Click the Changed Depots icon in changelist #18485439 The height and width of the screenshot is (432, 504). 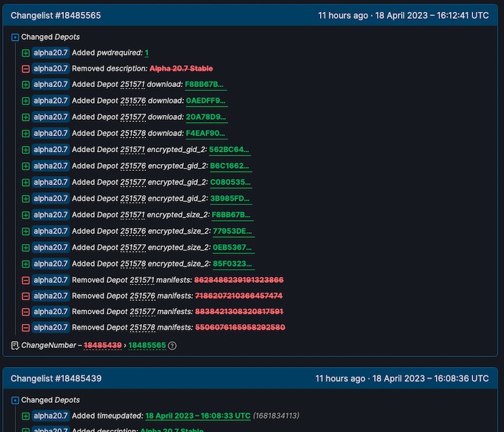click(15, 400)
